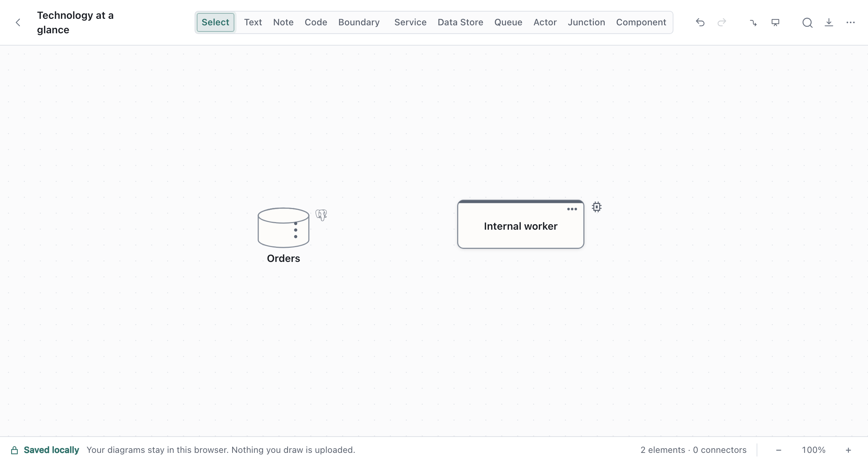Click the undo arrow icon

click(x=700, y=22)
